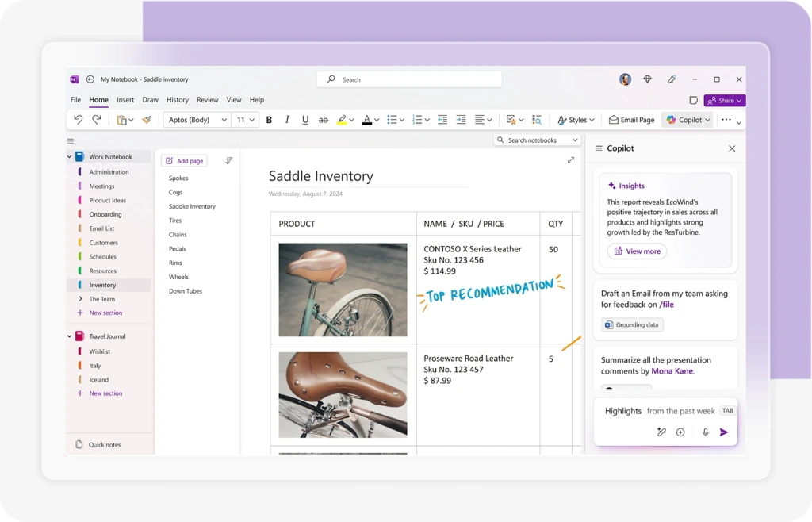812x522 pixels.
Task: Click the back arrow in title bar
Action: click(90, 79)
